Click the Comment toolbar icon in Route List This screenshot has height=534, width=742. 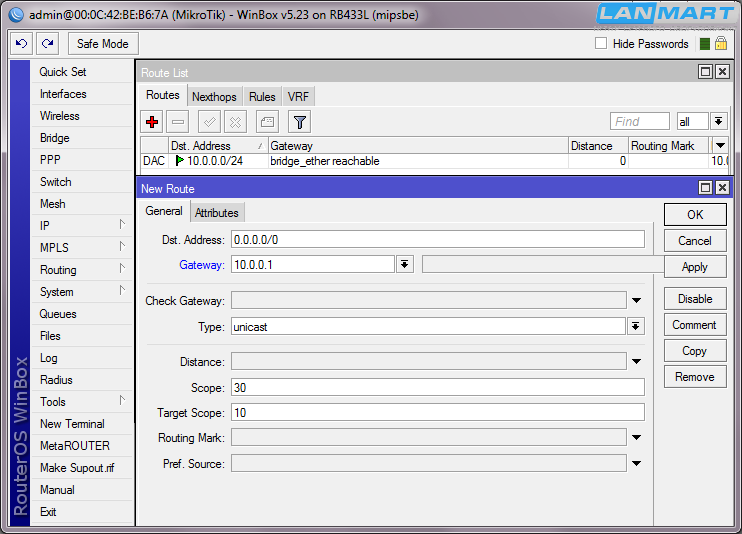[x=267, y=122]
